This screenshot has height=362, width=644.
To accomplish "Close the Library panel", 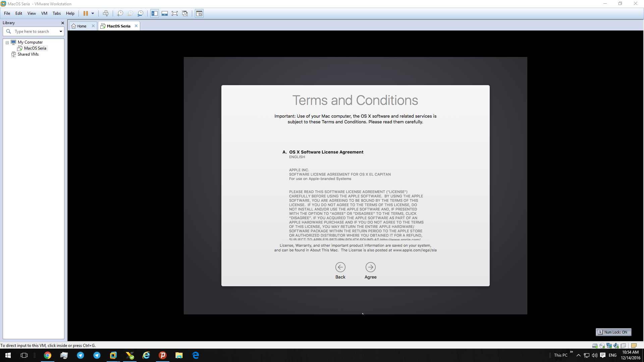I will (x=62, y=23).
